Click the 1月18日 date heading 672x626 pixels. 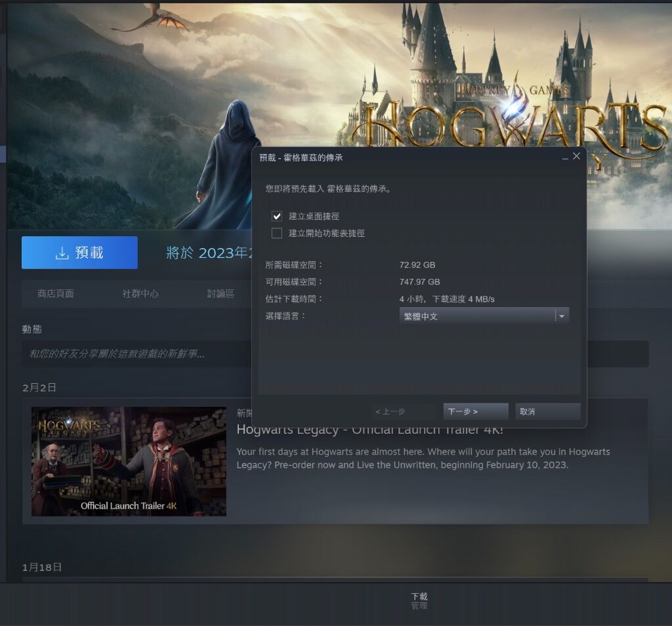tap(42, 568)
